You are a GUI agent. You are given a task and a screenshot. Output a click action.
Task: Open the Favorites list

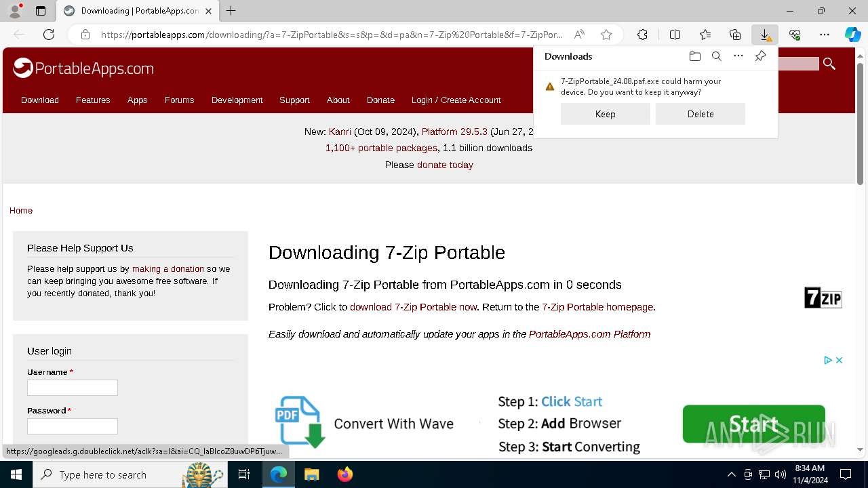[x=705, y=35]
